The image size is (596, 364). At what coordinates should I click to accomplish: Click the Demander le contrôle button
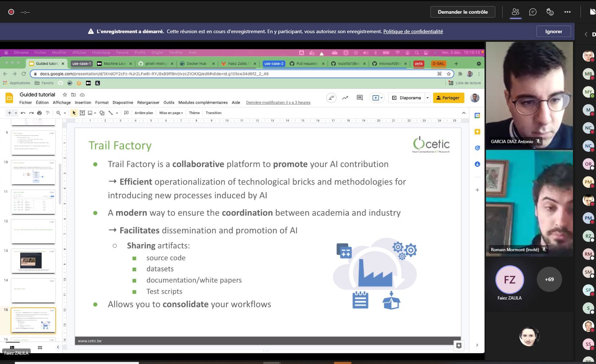[463, 12]
